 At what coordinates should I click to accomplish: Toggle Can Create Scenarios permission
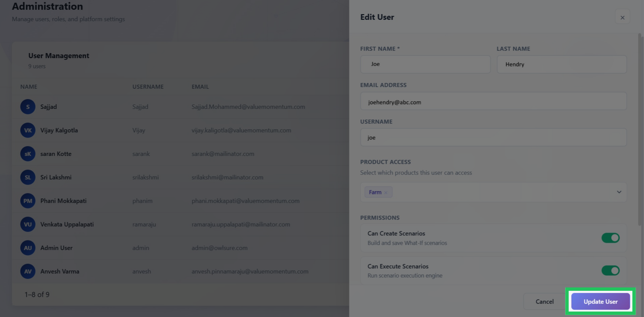(610, 238)
